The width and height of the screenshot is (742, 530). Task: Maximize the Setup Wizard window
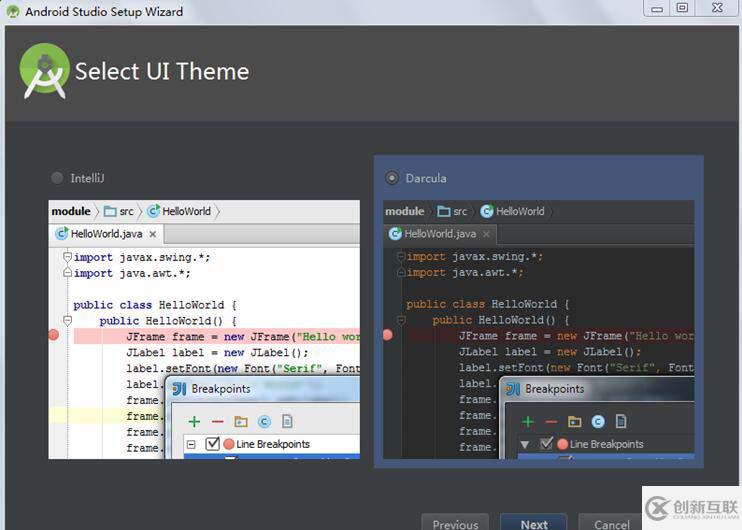click(x=682, y=8)
